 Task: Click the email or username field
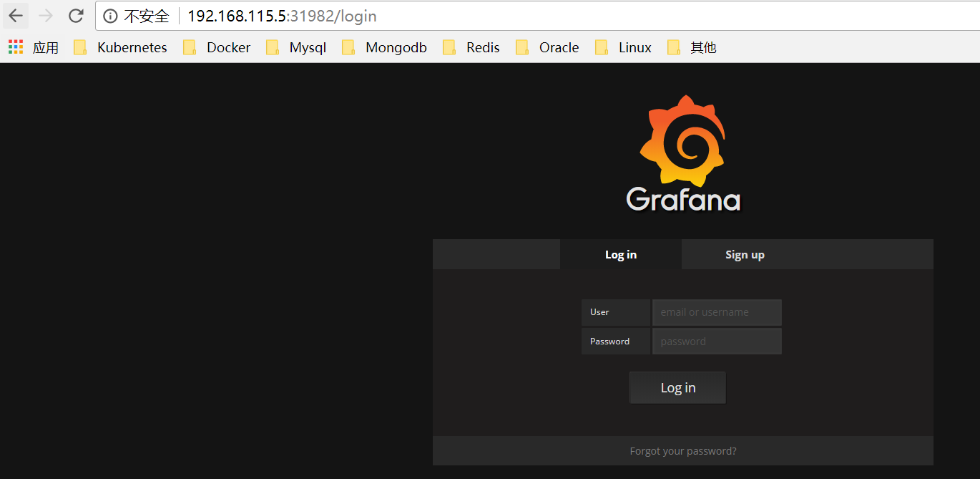click(x=717, y=312)
